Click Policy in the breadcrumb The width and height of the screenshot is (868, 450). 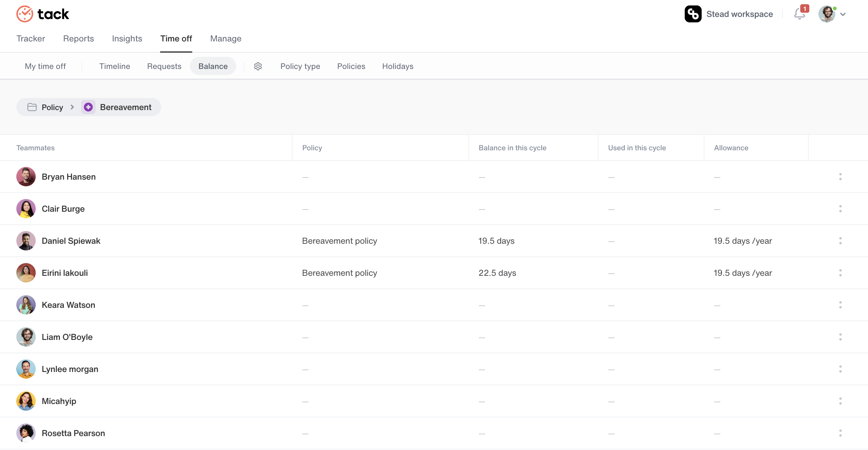tap(52, 107)
